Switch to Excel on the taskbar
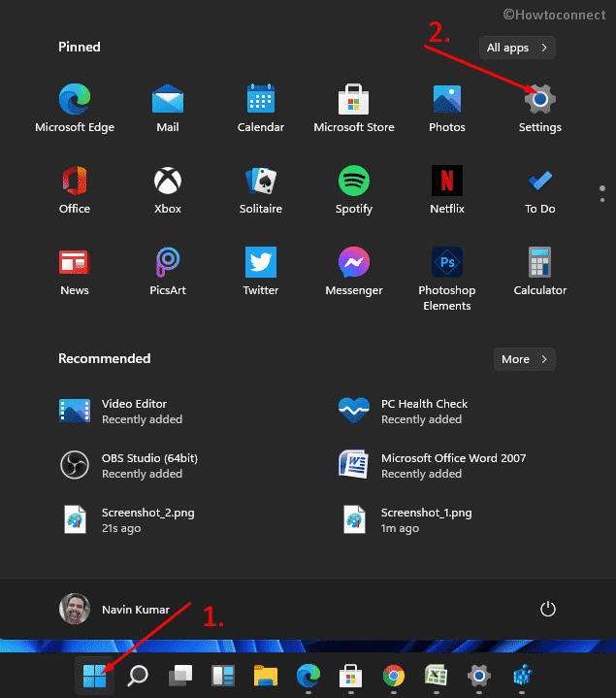The height and width of the screenshot is (698, 616). pos(437,676)
